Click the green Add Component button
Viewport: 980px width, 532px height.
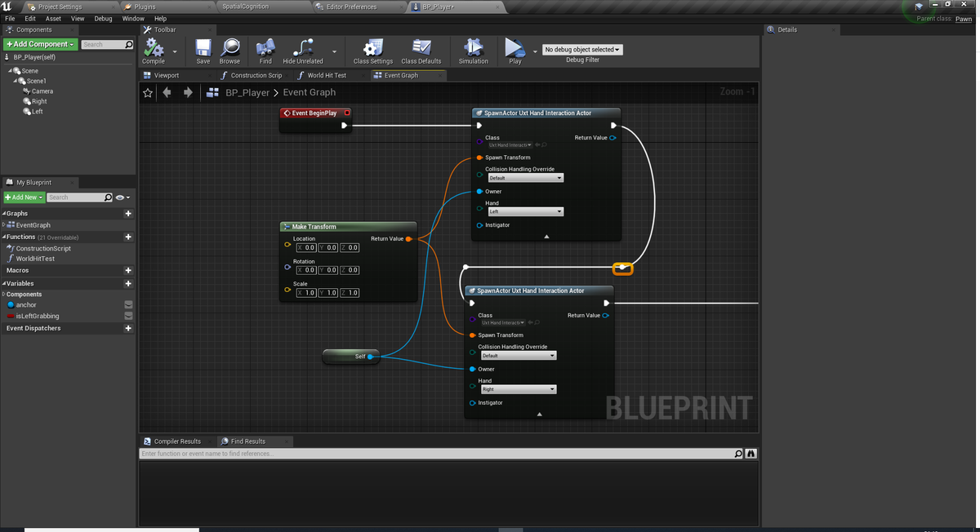tap(41, 44)
